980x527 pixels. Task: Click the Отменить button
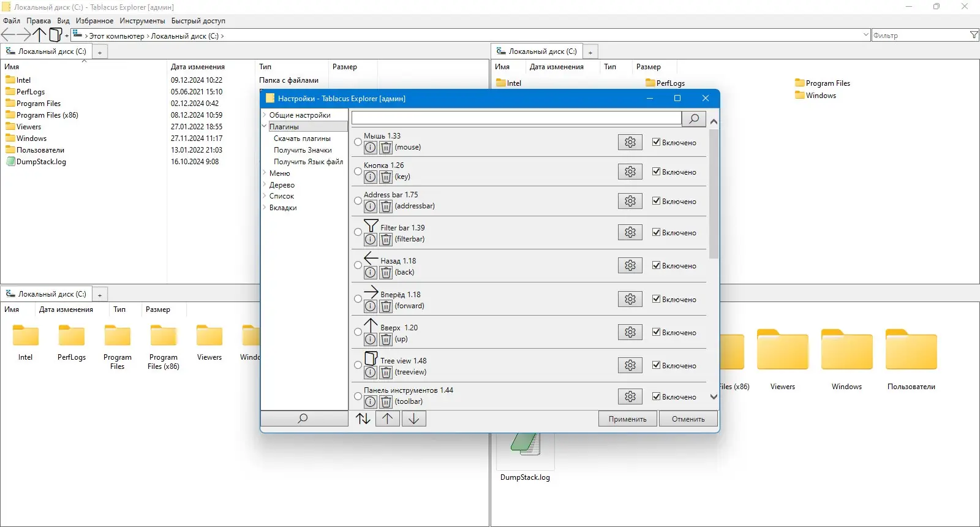(688, 419)
